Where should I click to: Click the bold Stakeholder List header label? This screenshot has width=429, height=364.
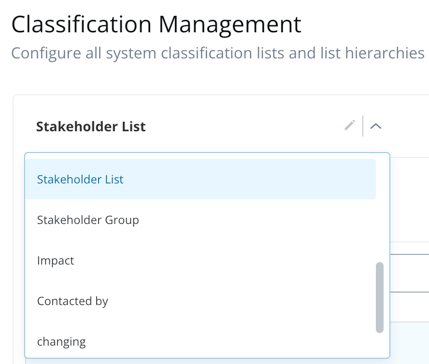click(91, 127)
